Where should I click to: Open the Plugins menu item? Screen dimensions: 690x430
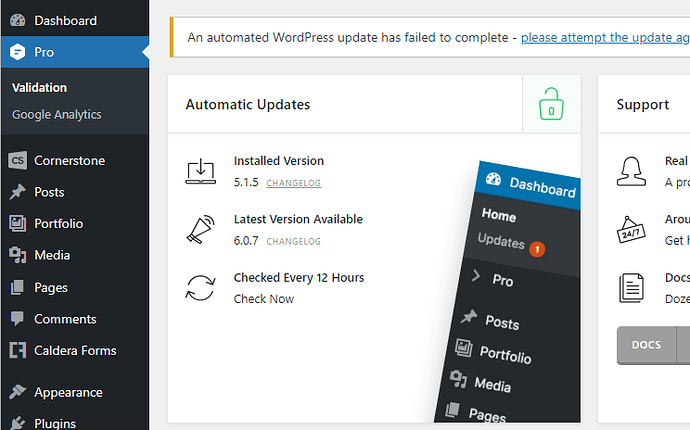point(55,423)
